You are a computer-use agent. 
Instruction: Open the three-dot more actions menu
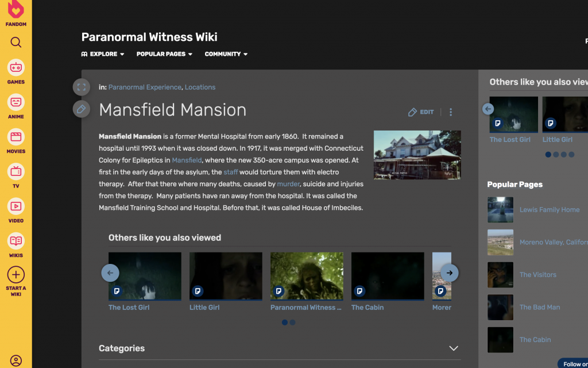coord(451,112)
